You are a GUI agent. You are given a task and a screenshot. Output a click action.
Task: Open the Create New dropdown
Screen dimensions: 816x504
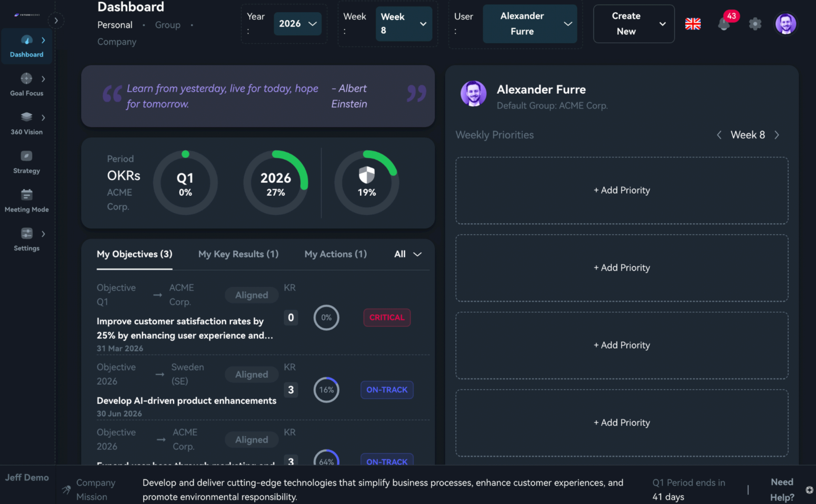[x=634, y=24]
